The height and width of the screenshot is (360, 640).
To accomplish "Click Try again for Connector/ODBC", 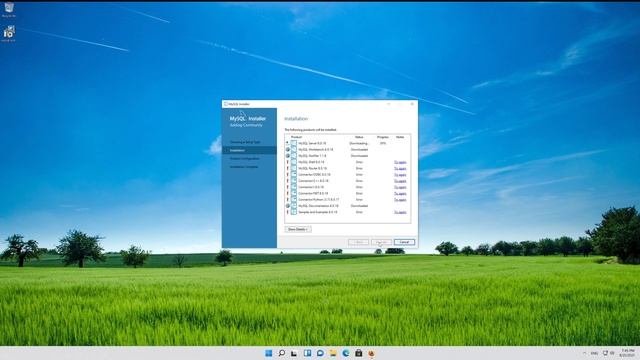I will [x=400, y=175].
